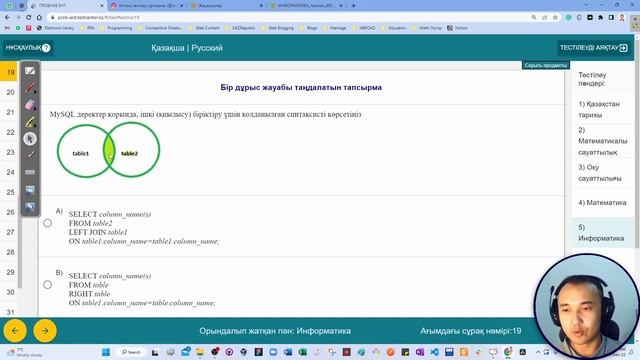Open subject 2) Математикалық сауаттылық
Image resolution: width=640 pixels, height=360 pixels.
tap(602, 141)
